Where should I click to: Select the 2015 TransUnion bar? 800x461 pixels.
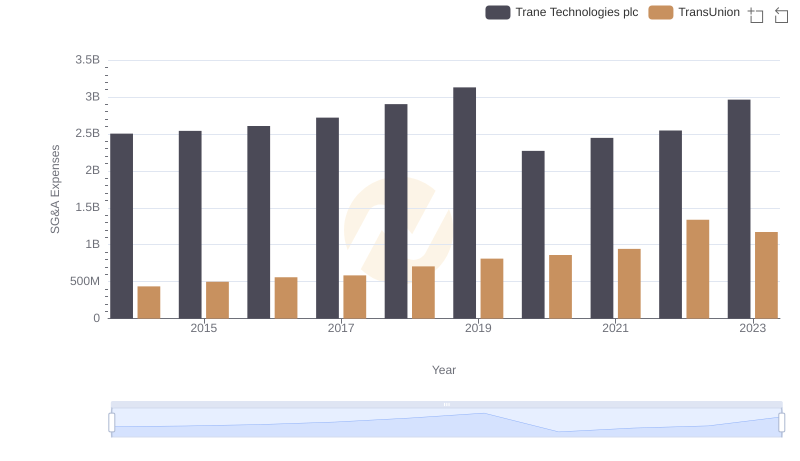[217, 300]
